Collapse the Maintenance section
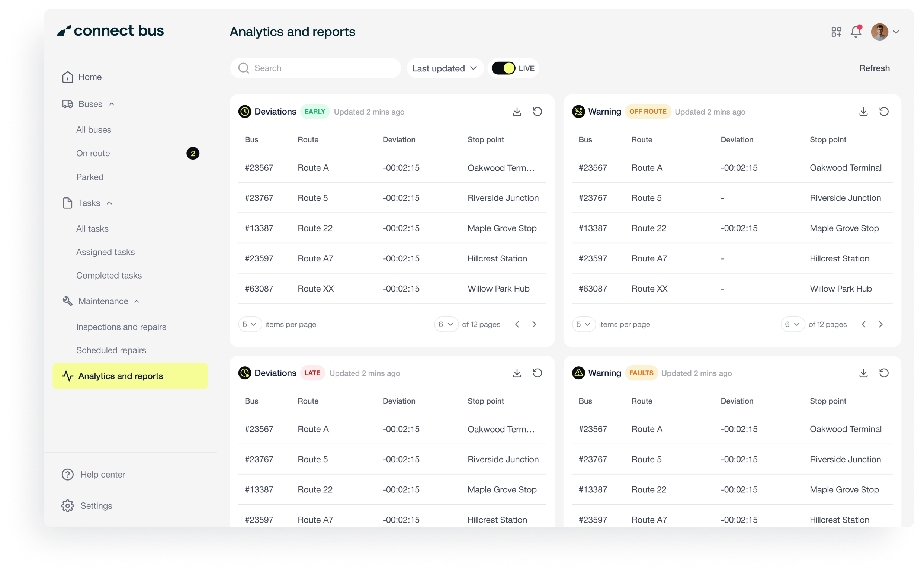 click(137, 301)
